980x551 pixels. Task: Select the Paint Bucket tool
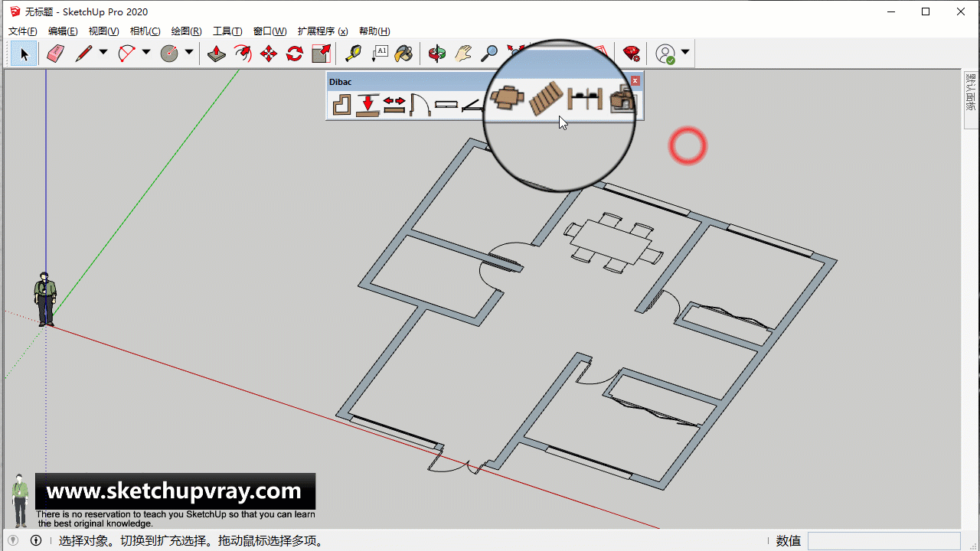point(403,54)
